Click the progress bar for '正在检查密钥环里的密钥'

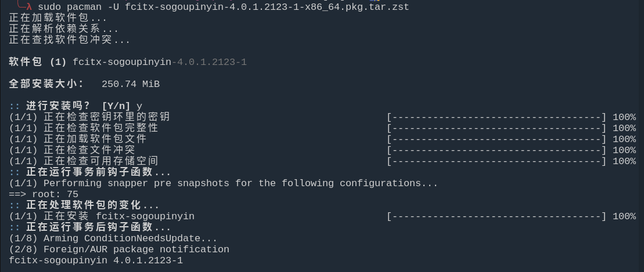coord(497,117)
